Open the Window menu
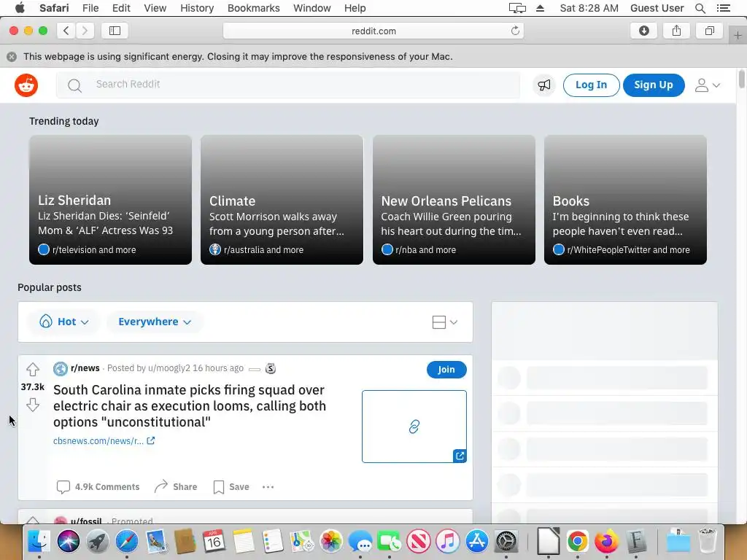747x560 pixels. 312,8
